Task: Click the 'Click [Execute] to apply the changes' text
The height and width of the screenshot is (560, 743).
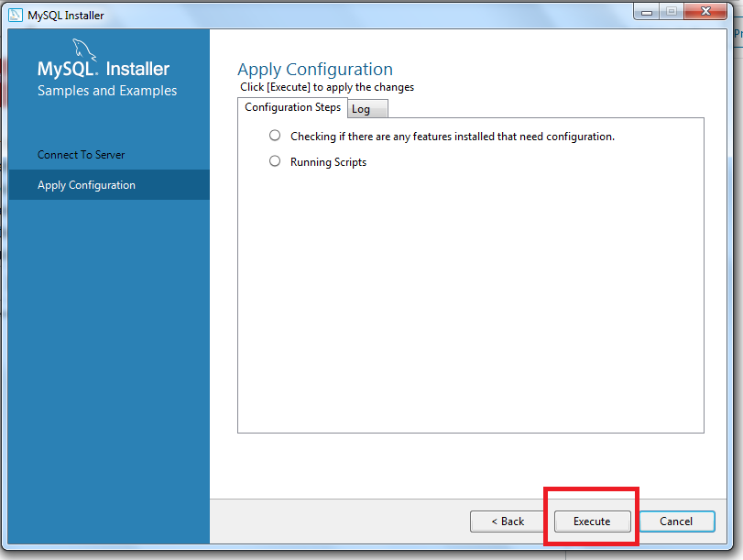Action: 327,87
